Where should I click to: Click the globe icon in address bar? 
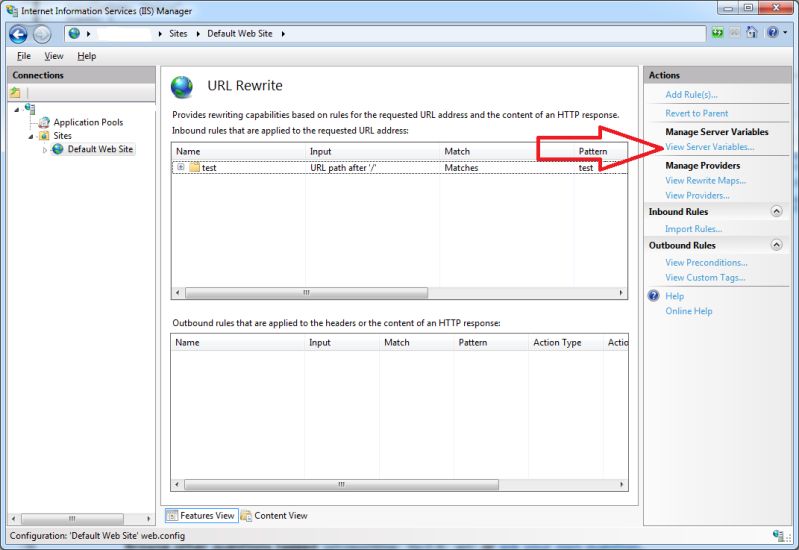click(x=74, y=34)
